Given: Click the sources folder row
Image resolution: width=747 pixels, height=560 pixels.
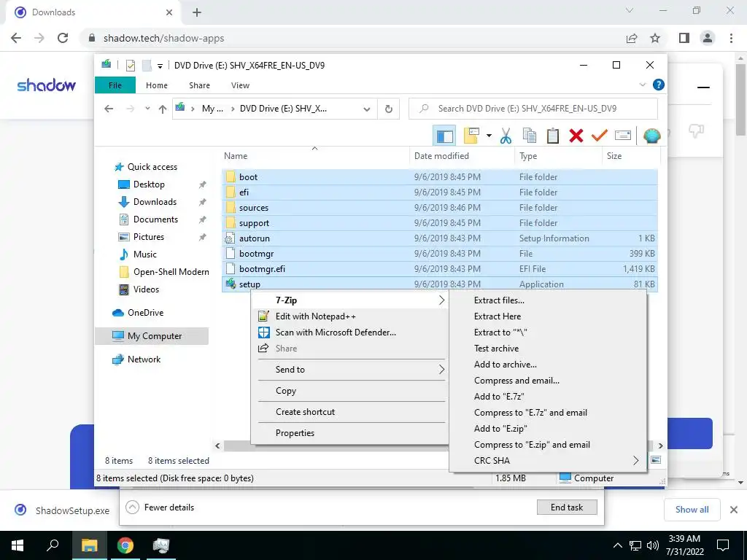Looking at the screenshot, I should [x=439, y=208].
